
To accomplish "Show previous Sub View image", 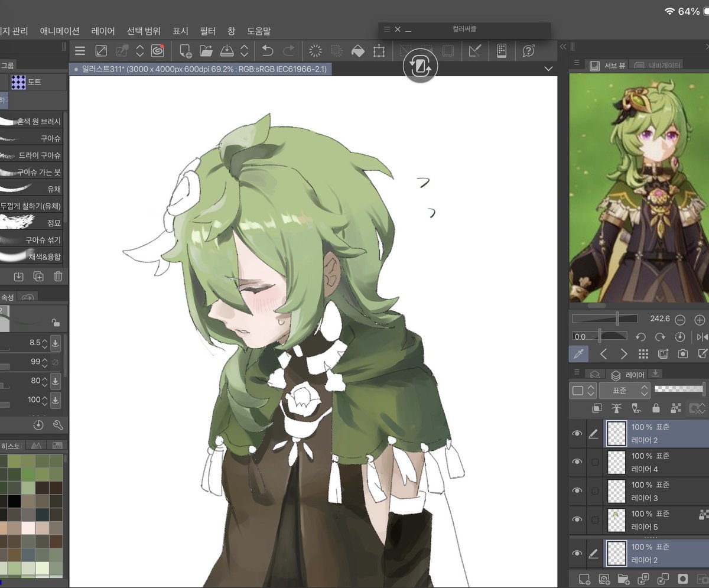I will tap(603, 354).
